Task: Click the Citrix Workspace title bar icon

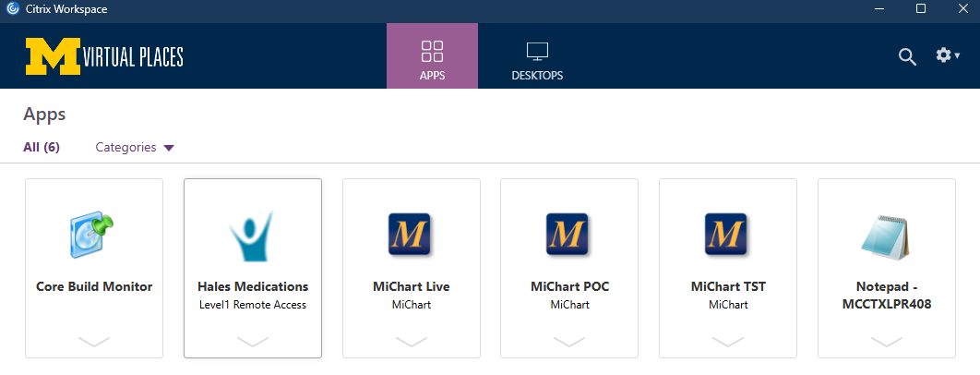Action: pos(13,9)
